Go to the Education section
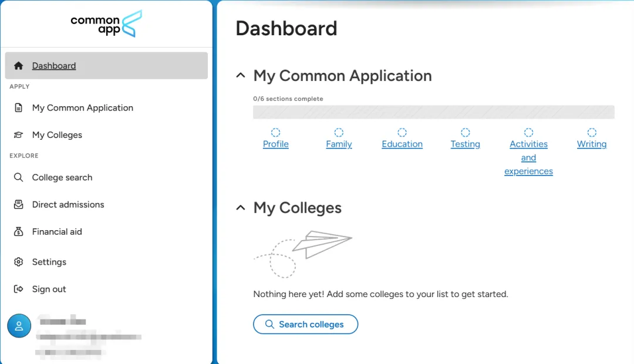 (402, 144)
